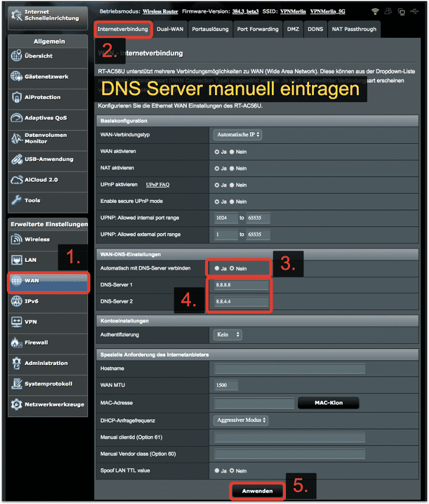The width and height of the screenshot is (429, 504).
Task: Open Netzwerkwerkzeuge icon
Action: tap(17, 405)
